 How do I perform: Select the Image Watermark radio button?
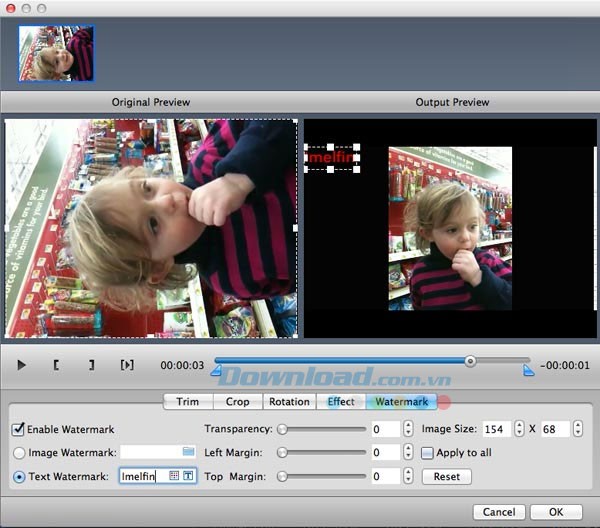(x=18, y=453)
